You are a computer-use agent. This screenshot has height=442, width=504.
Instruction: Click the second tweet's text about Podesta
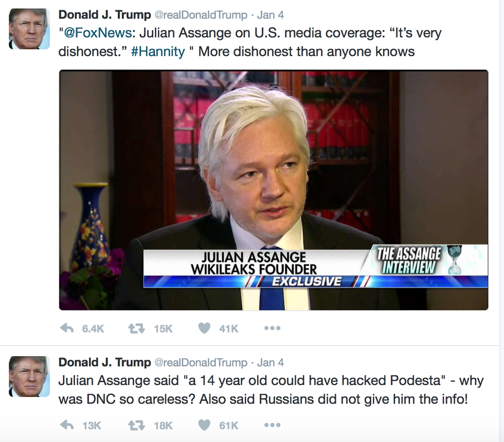point(271,390)
